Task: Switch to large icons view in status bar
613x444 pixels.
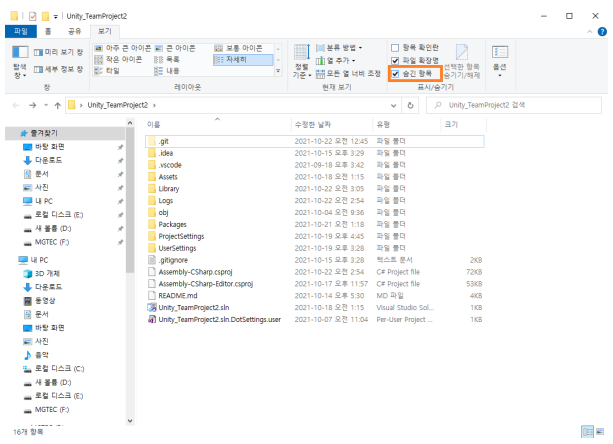Action: (600, 432)
